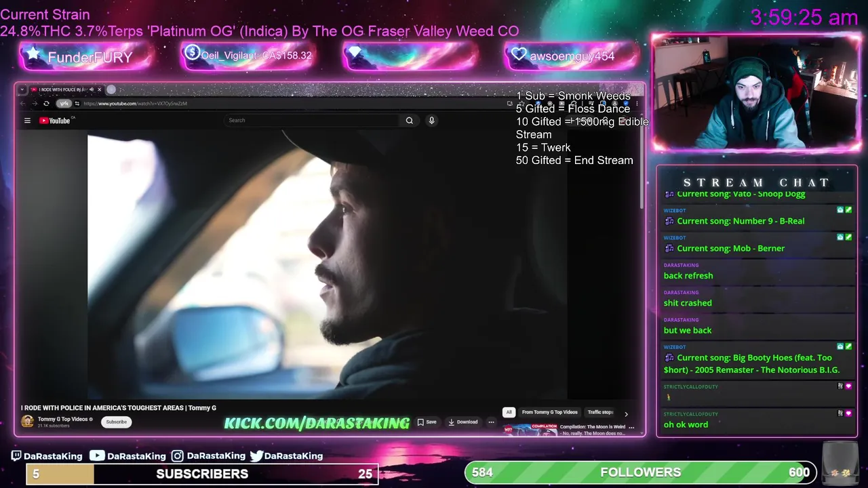868x488 pixels.
Task: Focus the YouTube address bar URL
Action: (135, 104)
